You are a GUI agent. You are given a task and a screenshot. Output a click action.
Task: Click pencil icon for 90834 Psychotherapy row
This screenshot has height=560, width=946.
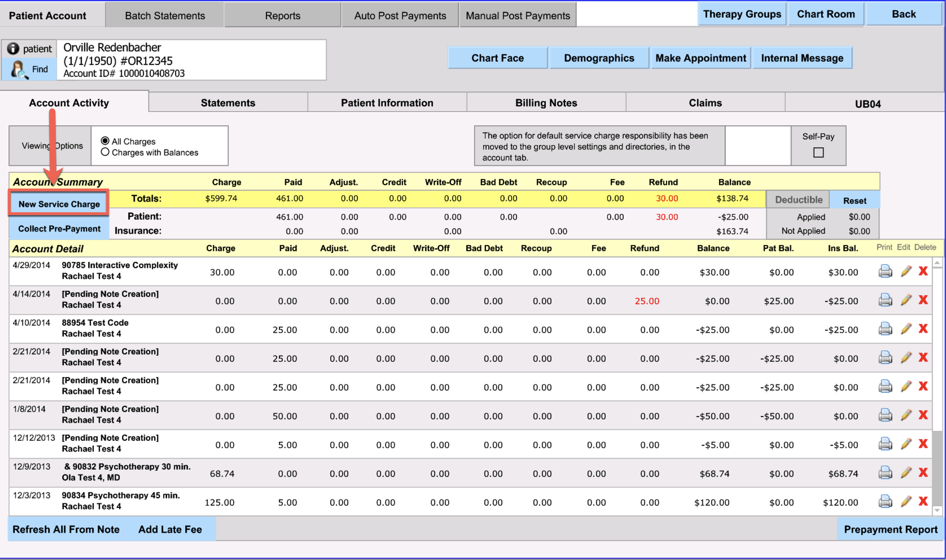(x=906, y=502)
